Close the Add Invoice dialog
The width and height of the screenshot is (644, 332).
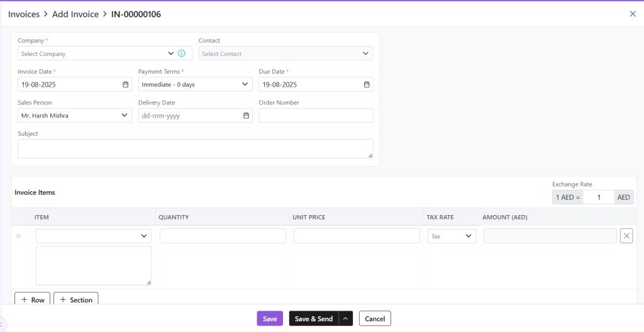(633, 14)
